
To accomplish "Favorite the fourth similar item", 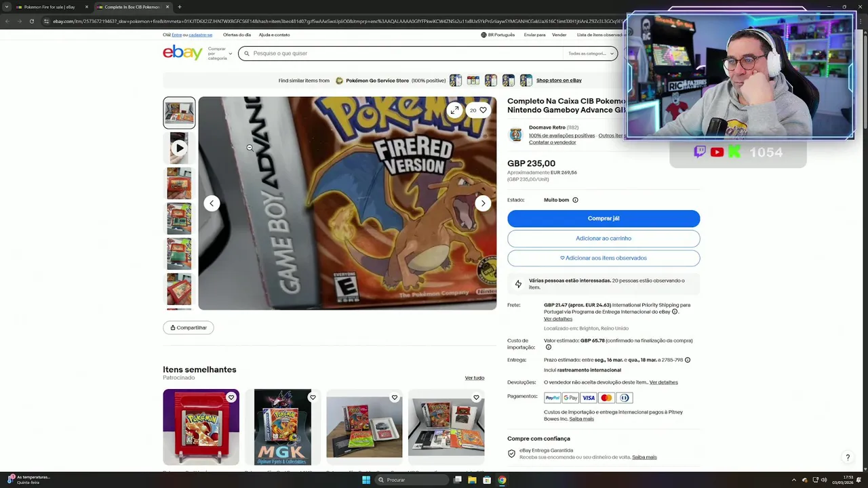I will (x=476, y=397).
